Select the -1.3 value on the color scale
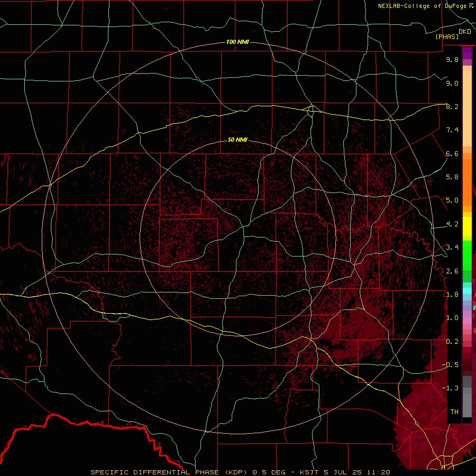476x476 pixels. pyautogui.click(x=450, y=388)
